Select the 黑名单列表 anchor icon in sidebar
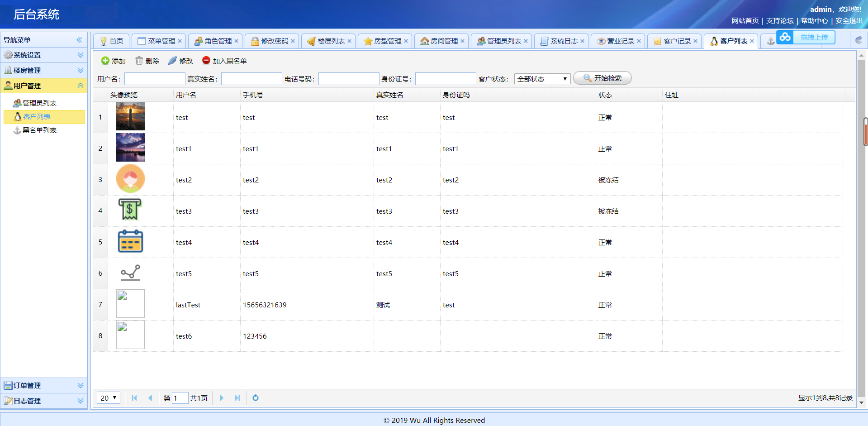The height and width of the screenshot is (426, 868). pos(16,130)
